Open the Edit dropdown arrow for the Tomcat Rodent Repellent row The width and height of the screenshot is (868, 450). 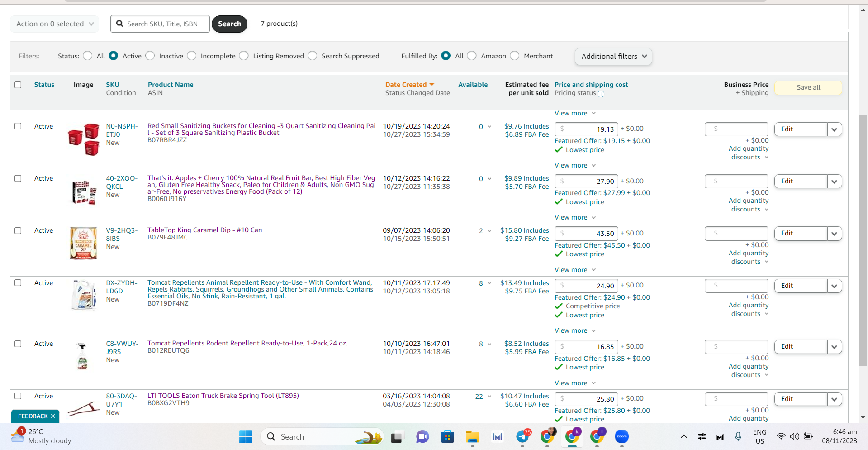(x=835, y=347)
